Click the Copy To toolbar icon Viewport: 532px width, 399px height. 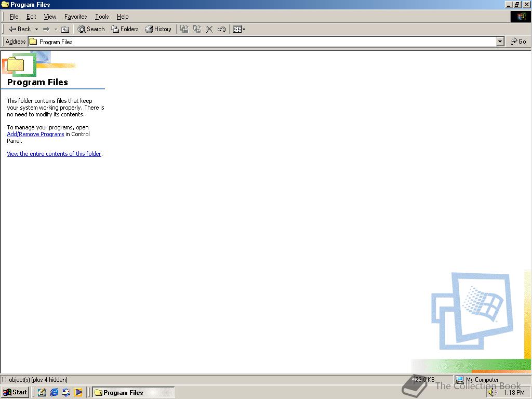point(196,29)
